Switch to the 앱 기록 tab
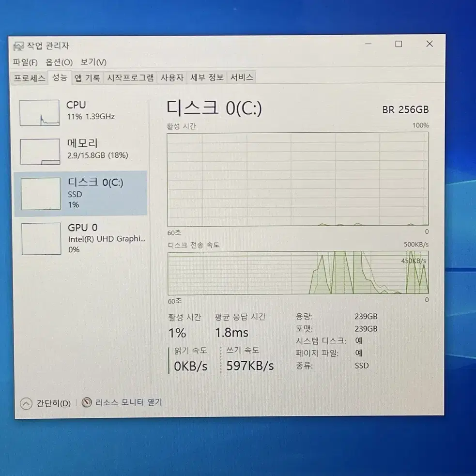The width and height of the screenshot is (476, 476). click(x=88, y=77)
